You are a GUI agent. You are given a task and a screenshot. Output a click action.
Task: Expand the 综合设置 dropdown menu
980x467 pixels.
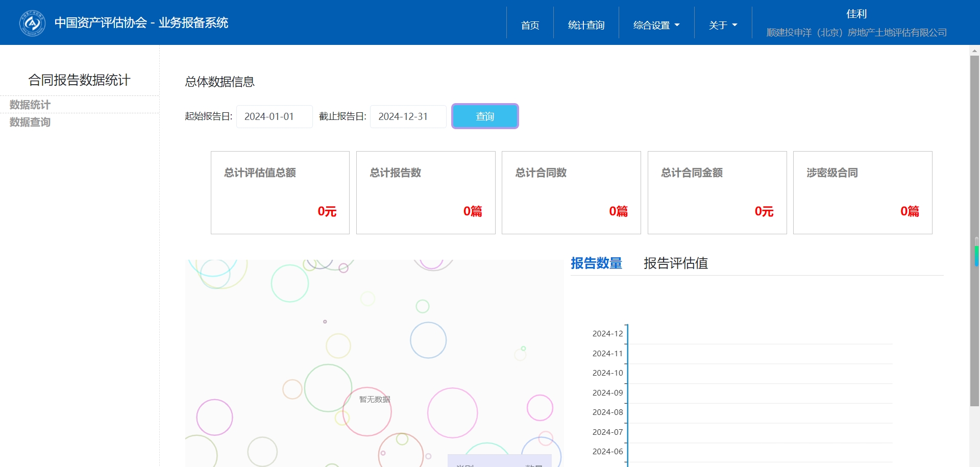click(656, 25)
